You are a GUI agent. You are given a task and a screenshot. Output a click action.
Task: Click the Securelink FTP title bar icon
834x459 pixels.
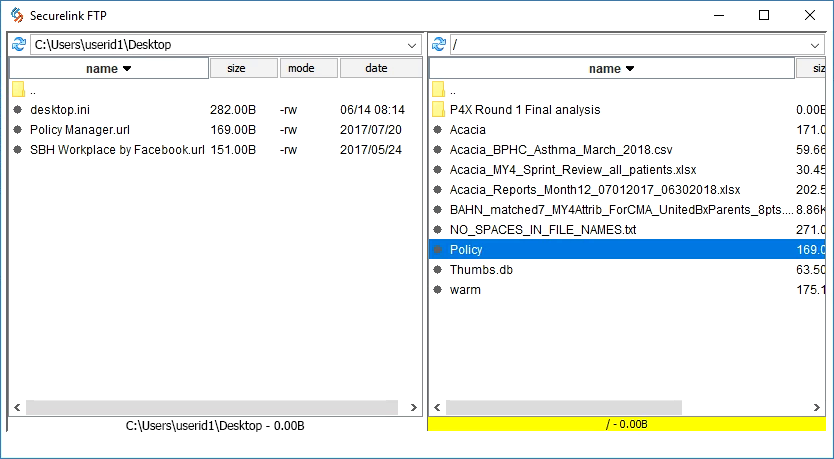(16, 15)
